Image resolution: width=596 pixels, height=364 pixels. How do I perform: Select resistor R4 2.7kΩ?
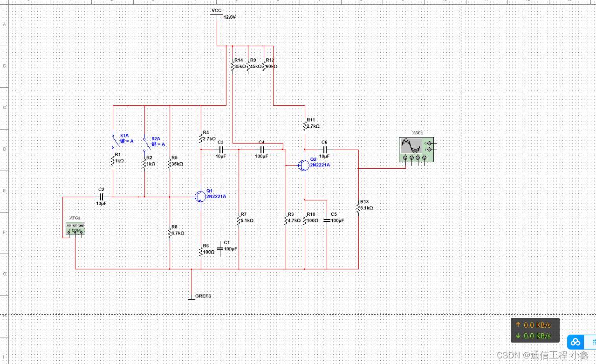201,138
